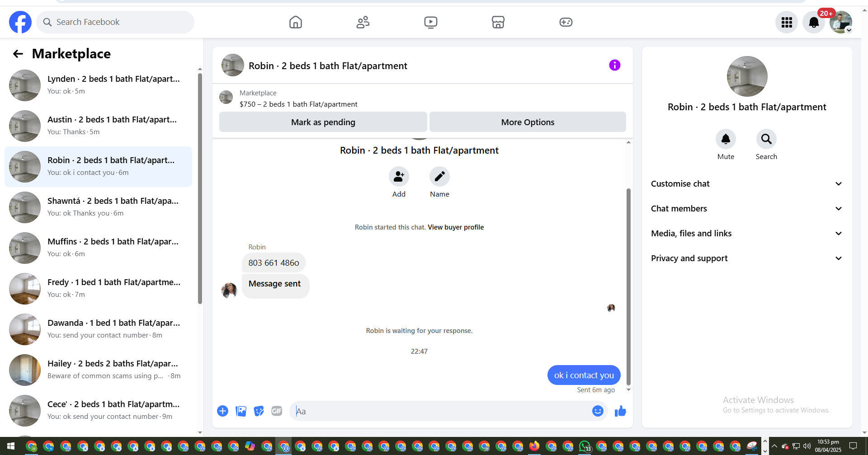Image resolution: width=868 pixels, height=455 pixels.
Task: Click the large Robin listing thumbnail in details
Action: click(x=747, y=76)
